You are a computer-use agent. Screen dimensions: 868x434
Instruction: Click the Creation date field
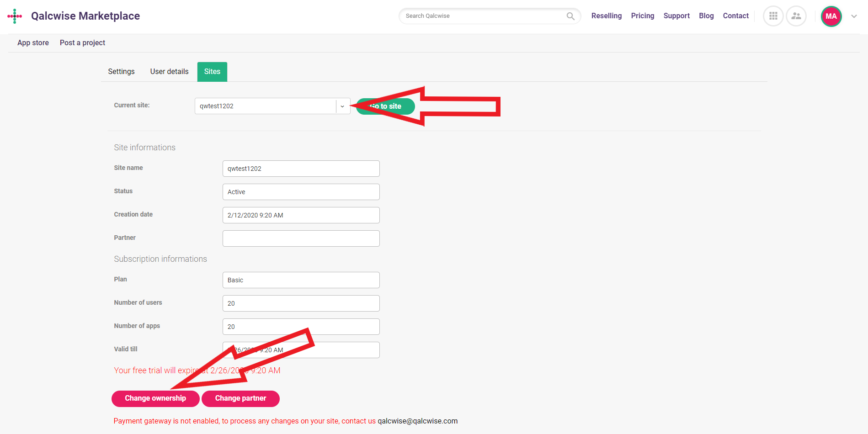(301, 215)
